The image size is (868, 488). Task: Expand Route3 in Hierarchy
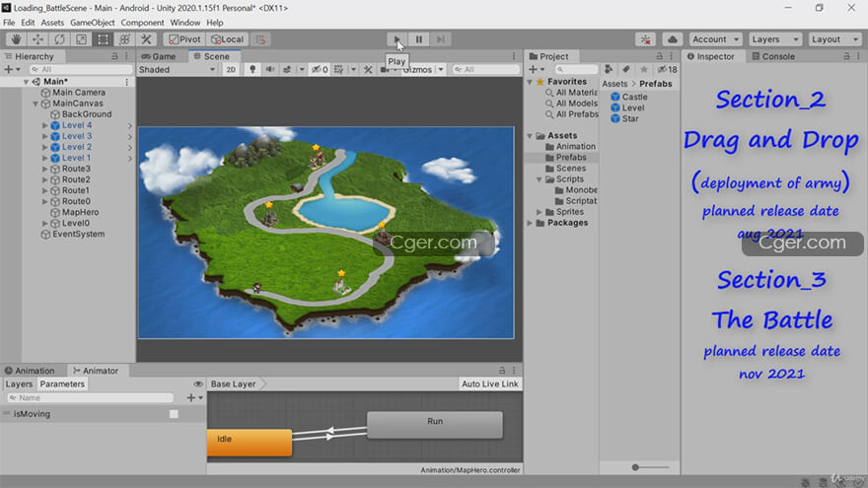pyautogui.click(x=45, y=169)
